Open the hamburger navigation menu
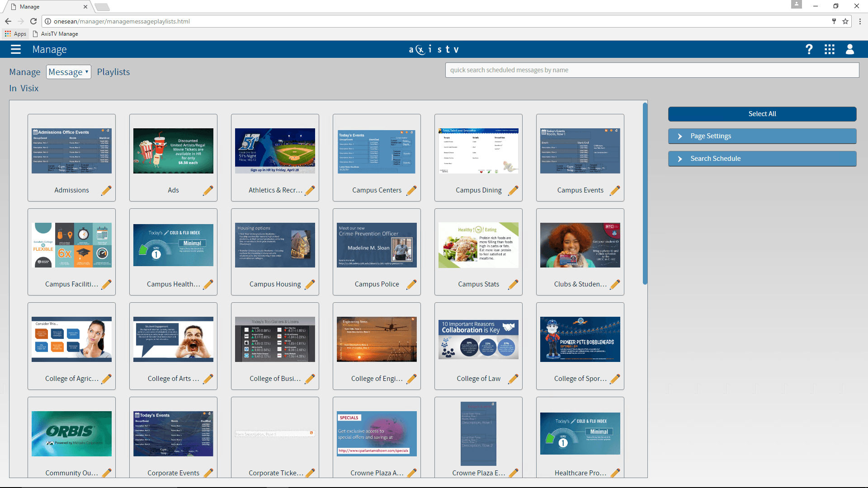 coord(16,49)
